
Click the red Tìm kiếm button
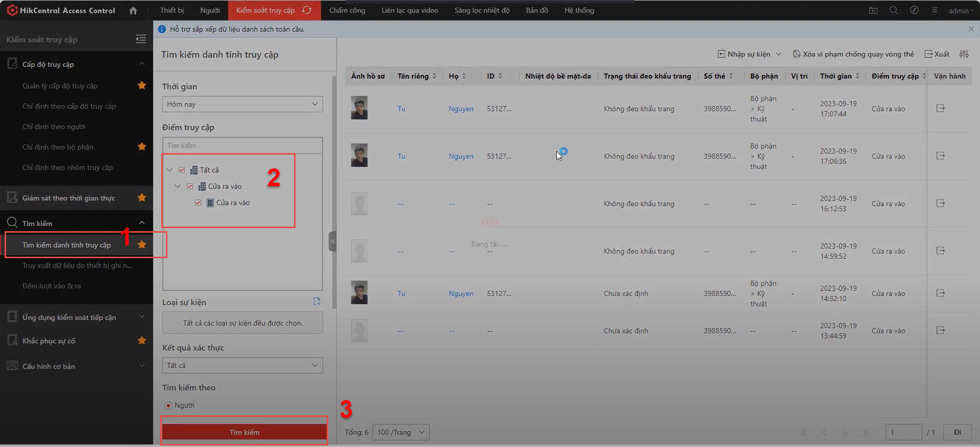(244, 432)
